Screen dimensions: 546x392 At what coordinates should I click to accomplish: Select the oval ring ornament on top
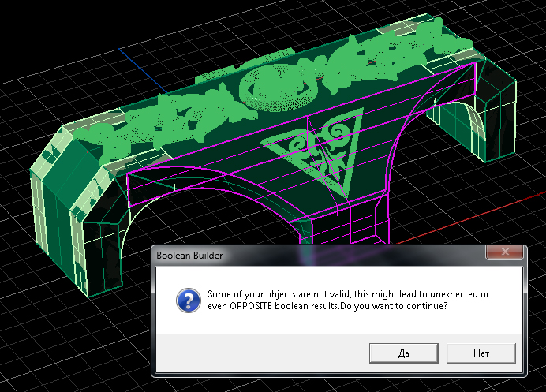pos(279,88)
